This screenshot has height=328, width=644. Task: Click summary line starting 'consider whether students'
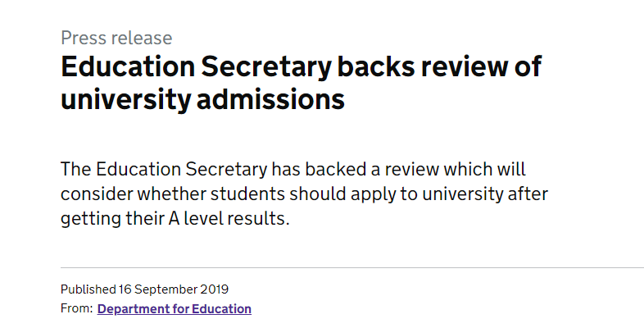[x=304, y=194]
